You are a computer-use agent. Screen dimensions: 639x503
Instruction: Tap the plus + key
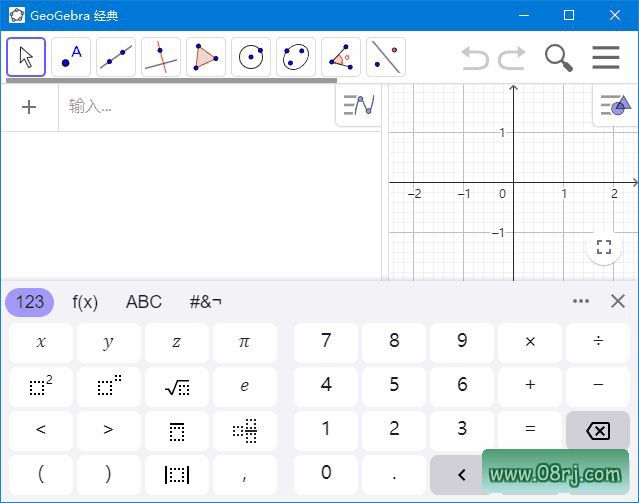point(530,386)
